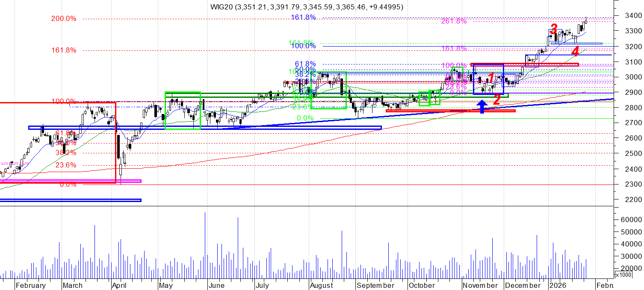Viewport: 644px width, 290px height.
Task: Select the red wave label 3
Action: (553, 29)
